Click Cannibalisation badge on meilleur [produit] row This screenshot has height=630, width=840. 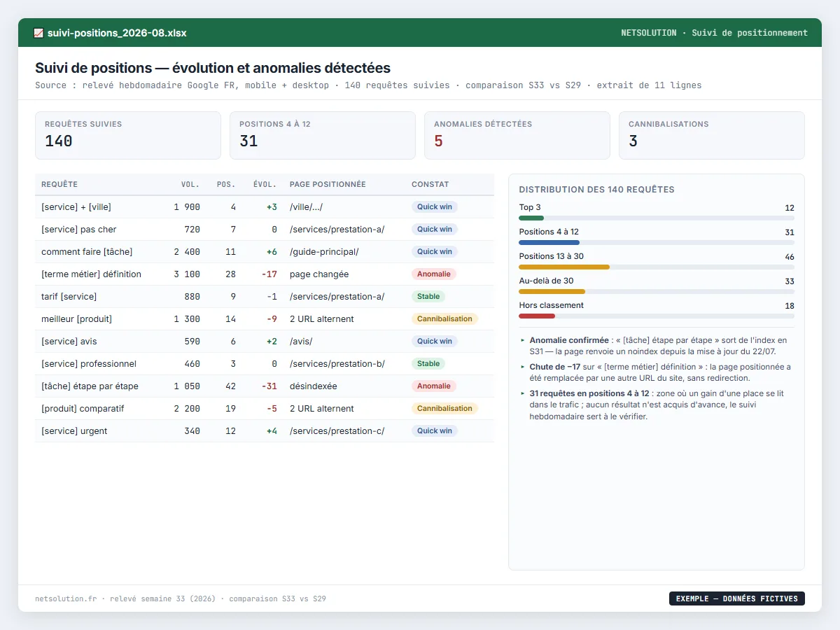pos(444,319)
